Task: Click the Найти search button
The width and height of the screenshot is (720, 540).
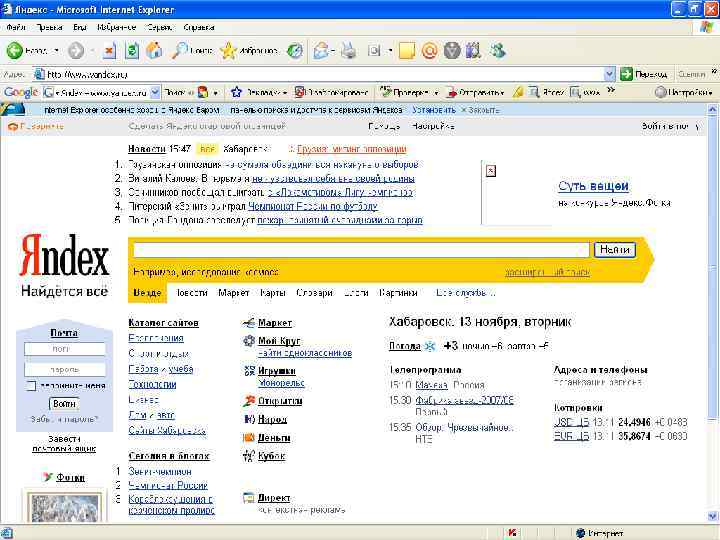Action: (614, 249)
